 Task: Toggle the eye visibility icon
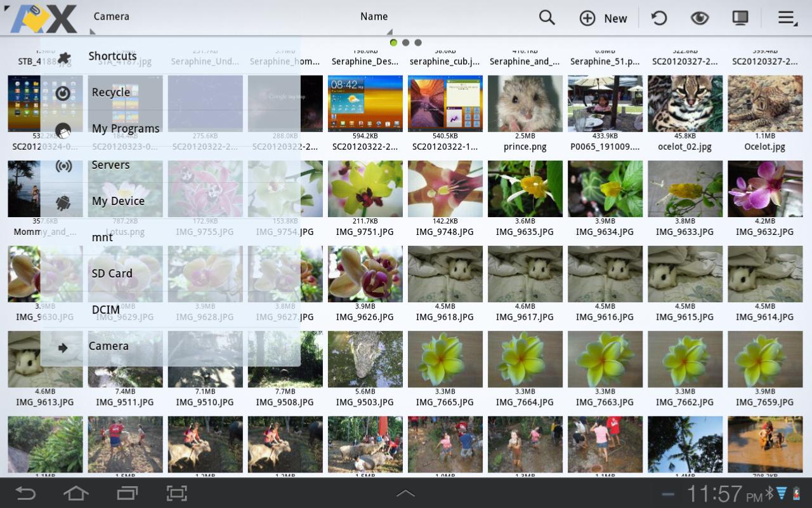(699, 18)
